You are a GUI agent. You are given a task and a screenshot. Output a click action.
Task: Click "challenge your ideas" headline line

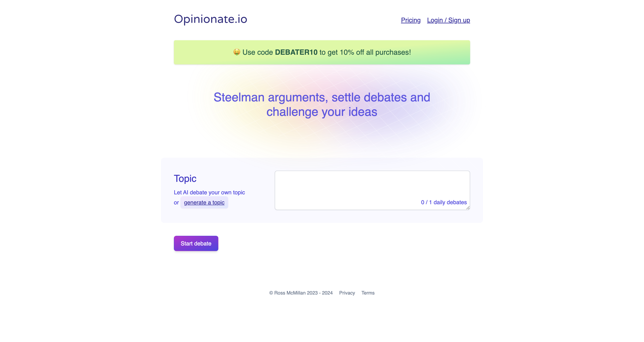(322, 112)
